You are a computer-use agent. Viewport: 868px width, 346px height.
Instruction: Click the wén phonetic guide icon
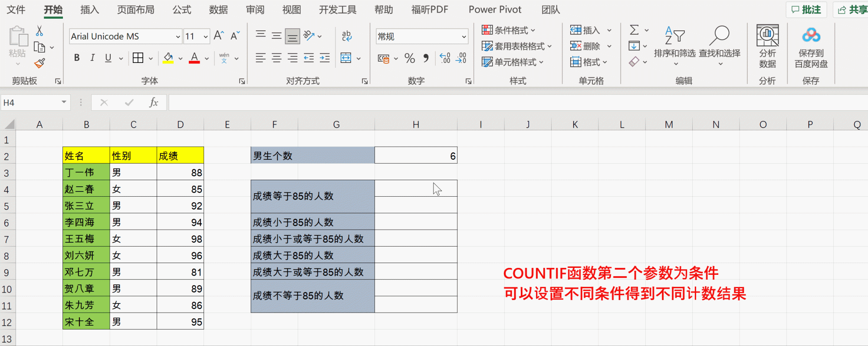coord(224,58)
